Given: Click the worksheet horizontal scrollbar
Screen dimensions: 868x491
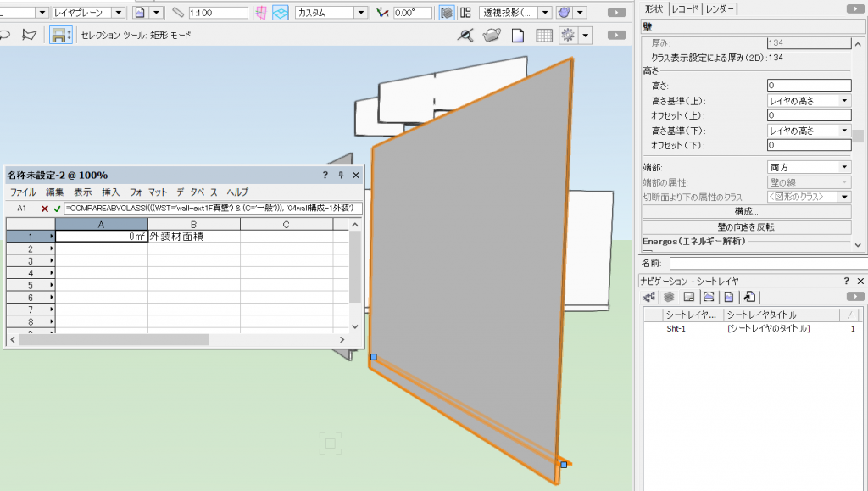Looking at the screenshot, I should pyautogui.click(x=114, y=339).
